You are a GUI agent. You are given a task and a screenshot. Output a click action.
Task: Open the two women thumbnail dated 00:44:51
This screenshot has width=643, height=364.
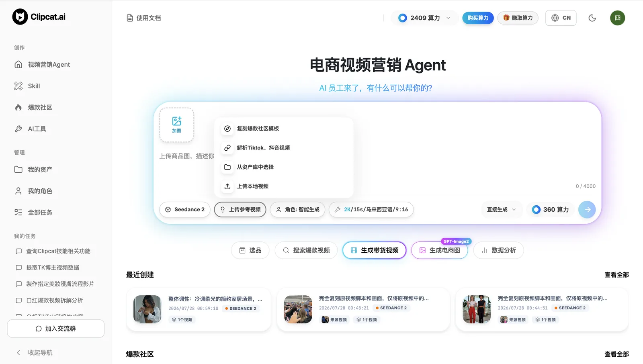pos(477,309)
